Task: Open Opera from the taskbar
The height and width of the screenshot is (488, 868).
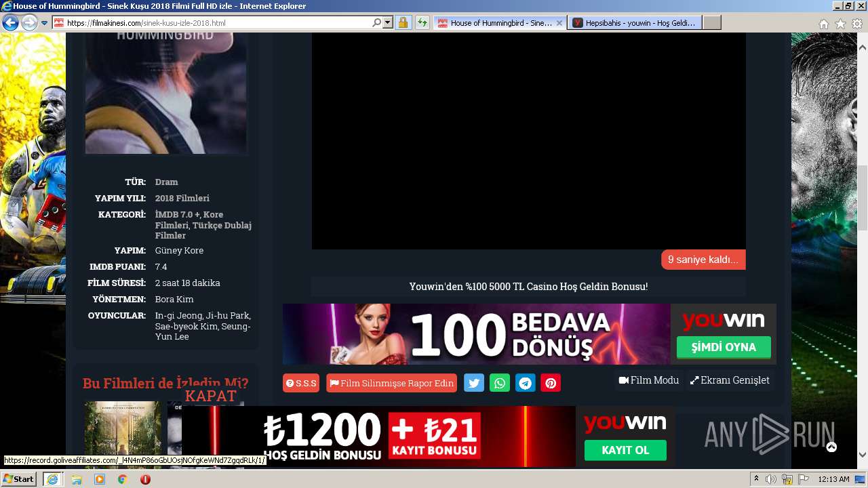Action: [145, 479]
